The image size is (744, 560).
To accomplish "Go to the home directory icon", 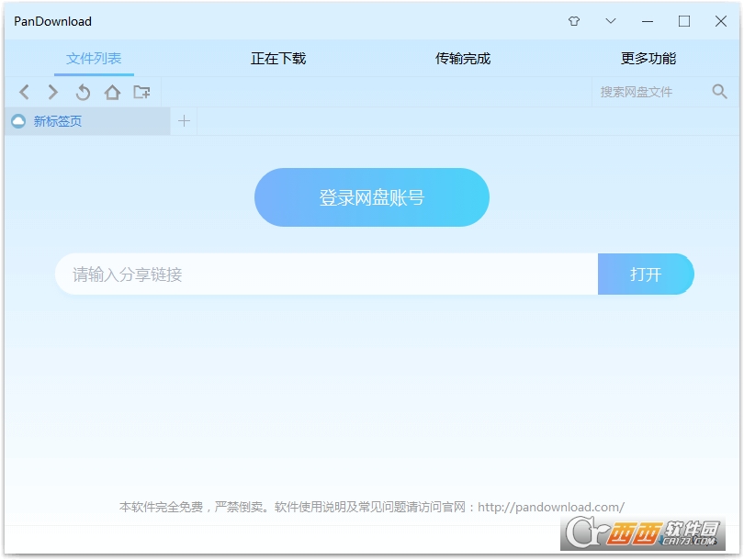I will (112, 92).
